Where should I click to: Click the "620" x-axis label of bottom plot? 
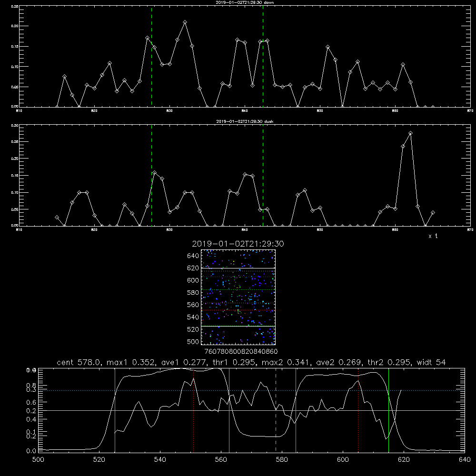[404, 460]
